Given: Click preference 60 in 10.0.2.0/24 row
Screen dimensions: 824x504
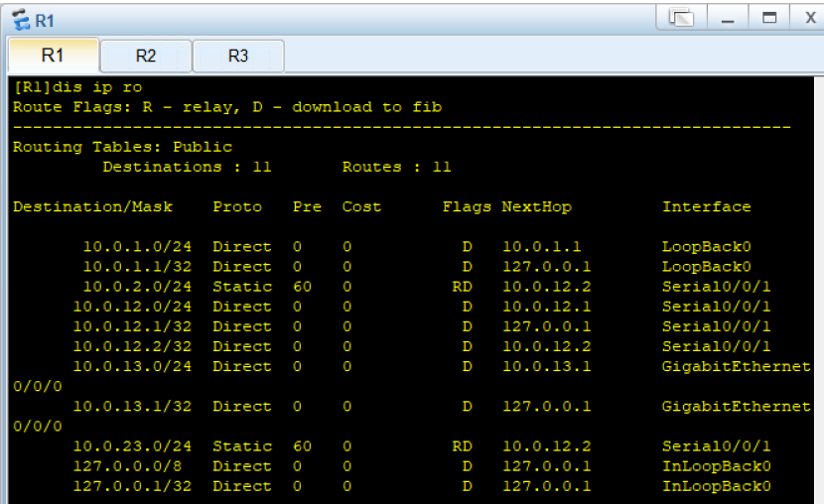Looking at the screenshot, I should coord(302,287).
